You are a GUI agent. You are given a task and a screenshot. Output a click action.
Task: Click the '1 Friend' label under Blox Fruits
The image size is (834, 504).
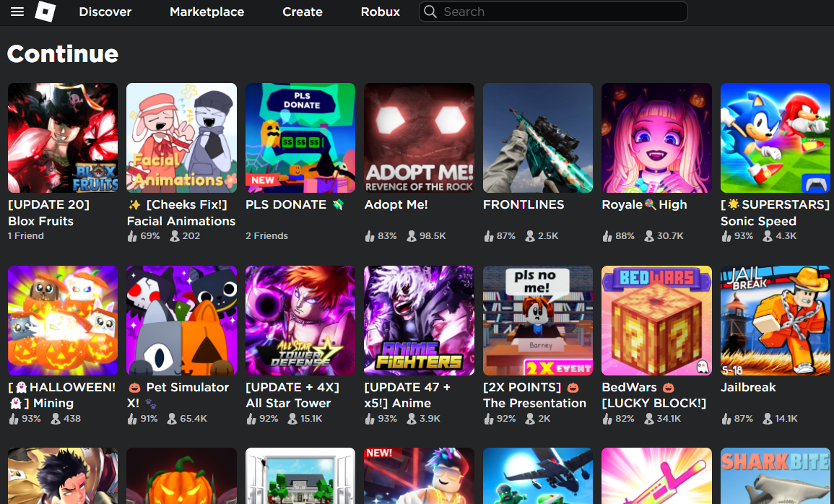(x=26, y=236)
